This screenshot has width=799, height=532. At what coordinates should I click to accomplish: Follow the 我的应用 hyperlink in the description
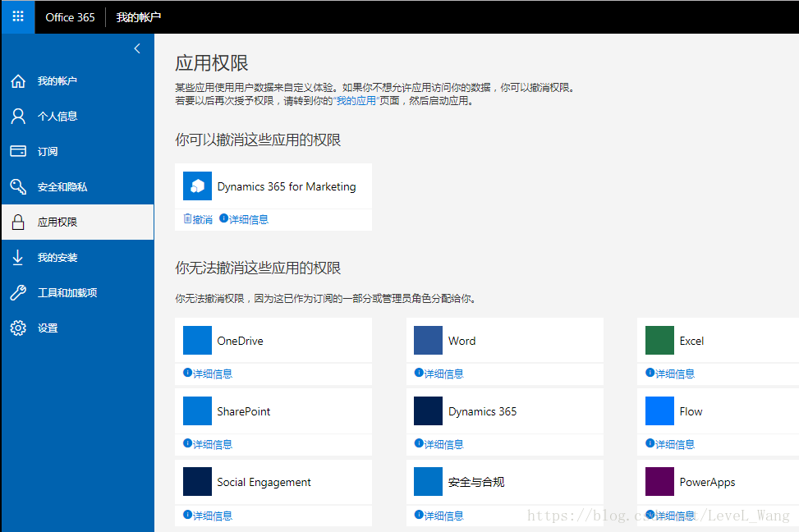click(x=356, y=101)
